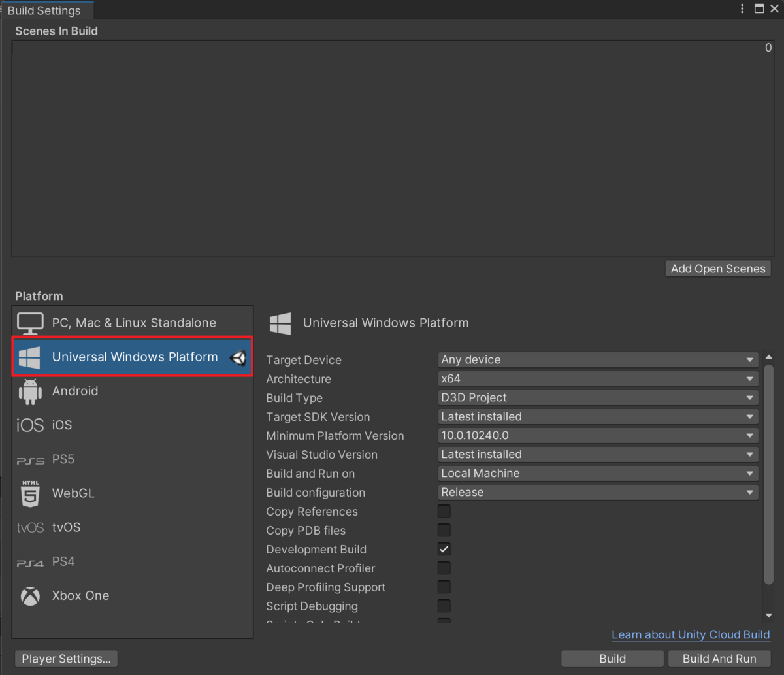Image resolution: width=784 pixels, height=675 pixels.
Task: Click the scrollbar down arrow in settings panel
Action: [x=769, y=615]
